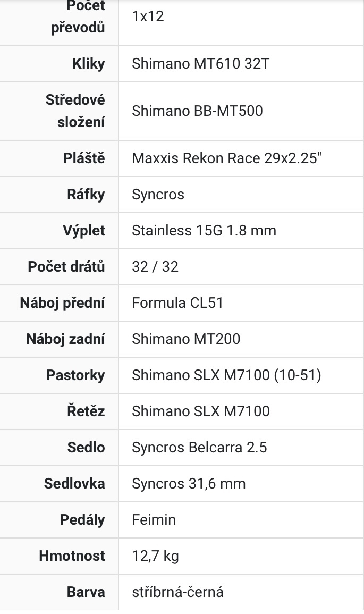Viewport: 364px width, 614px height.
Task: Click the Ráfky row label
Action: tap(86, 195)
